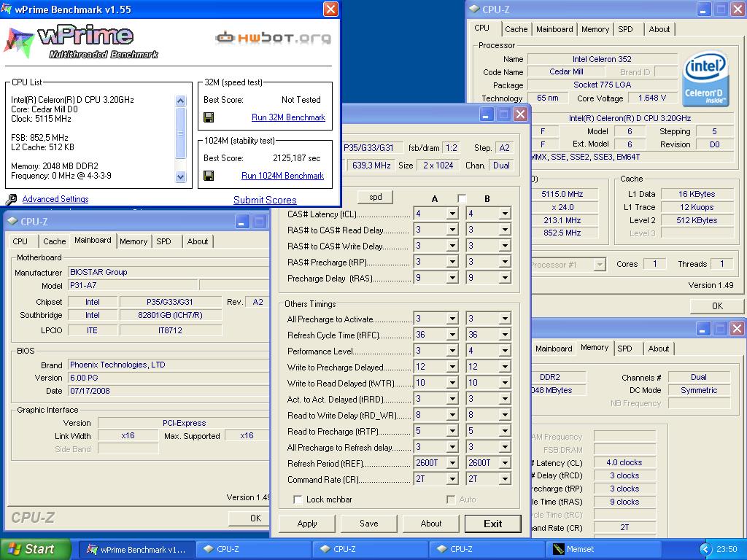Toggle the Auto checkbox in Memset

(451, 499)
